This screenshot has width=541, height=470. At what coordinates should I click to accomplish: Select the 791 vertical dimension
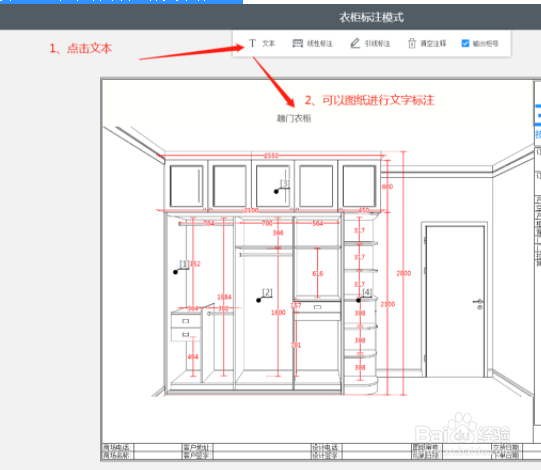tap(296, 345)
